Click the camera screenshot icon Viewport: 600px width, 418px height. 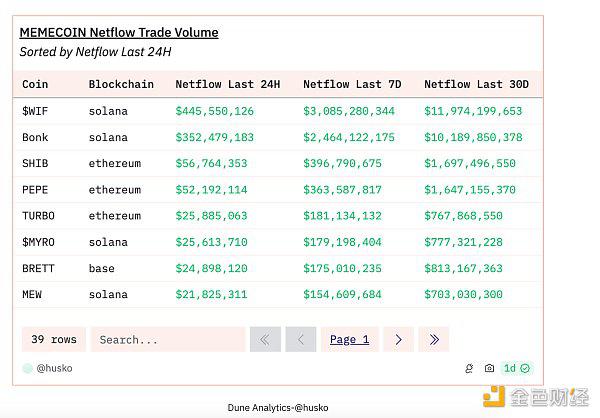pos(489,368)
